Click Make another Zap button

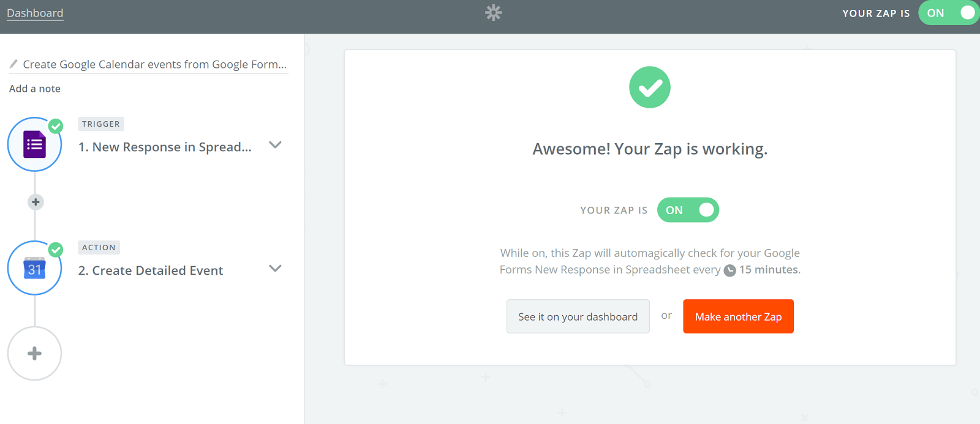coord(738,316)
